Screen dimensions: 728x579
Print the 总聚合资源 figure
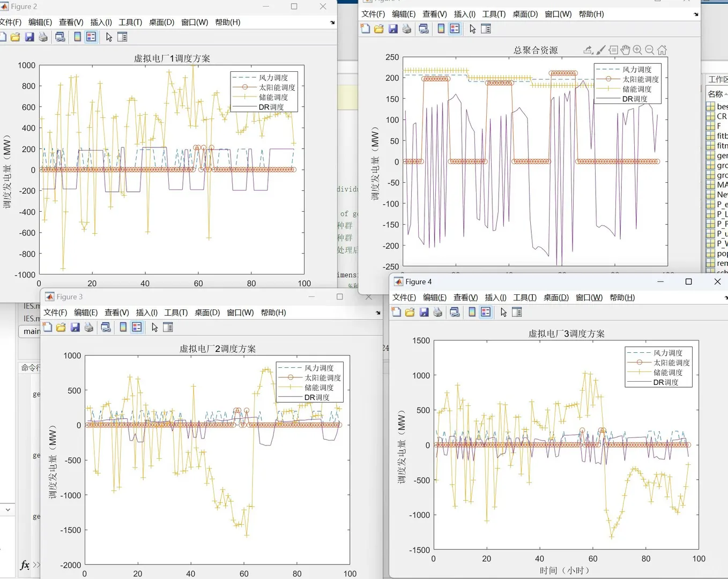click(407, 29)
